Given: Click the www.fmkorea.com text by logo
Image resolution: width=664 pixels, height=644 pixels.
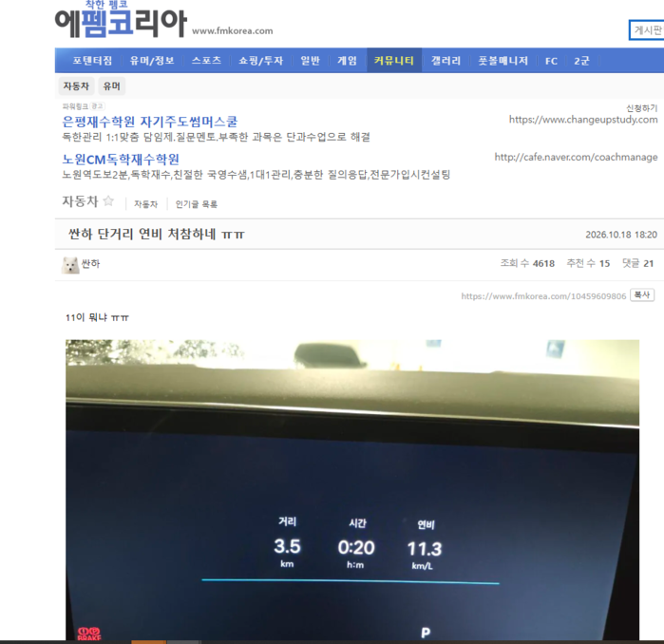Looking at the screenshot, I should tap(233, 31).
